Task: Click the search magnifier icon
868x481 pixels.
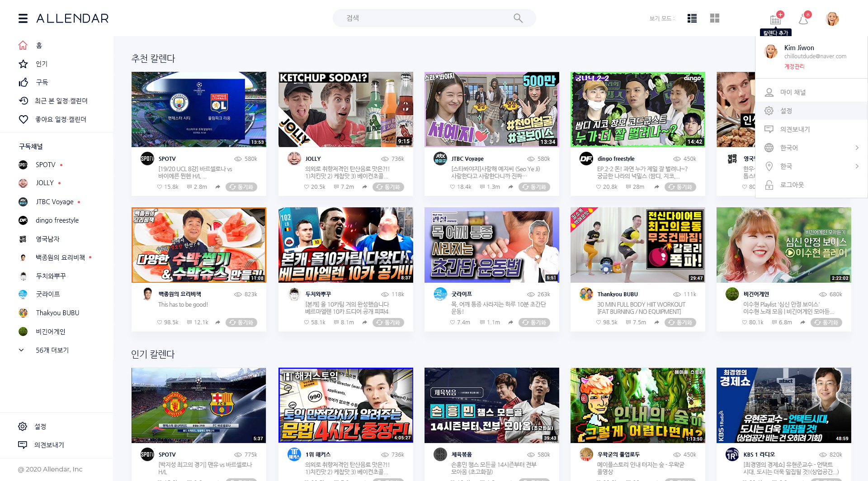Action: (518, 18)
